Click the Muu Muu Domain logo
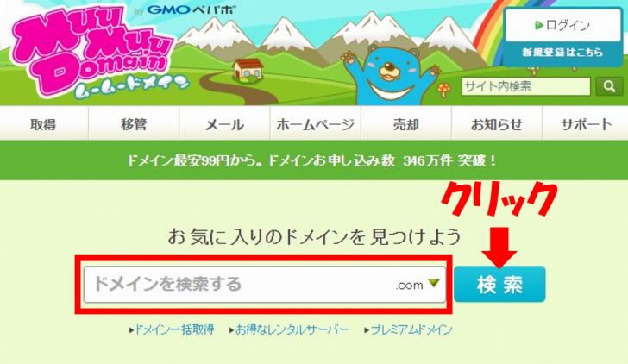The image size is (628, 364). point(98,51)
